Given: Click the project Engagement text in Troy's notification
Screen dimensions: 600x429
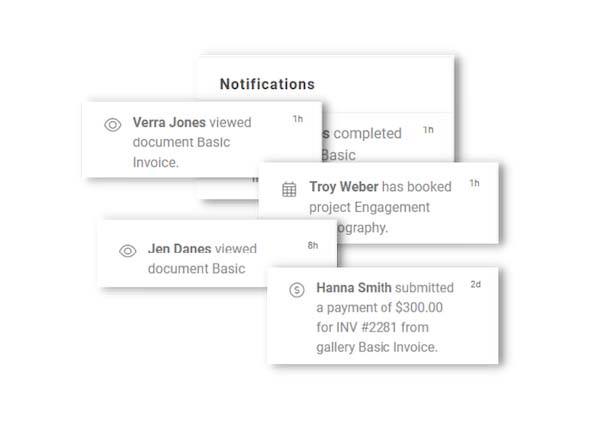Looking at the screenshot, I should coord(370,207).
